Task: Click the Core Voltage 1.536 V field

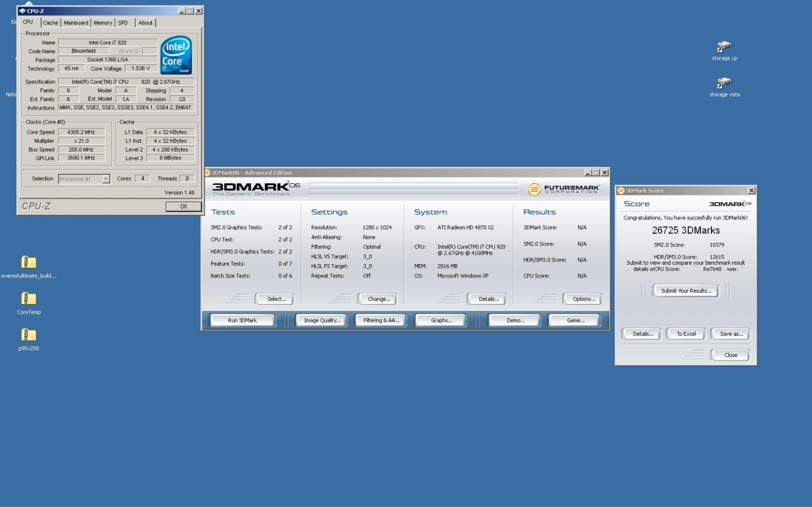Action: click(141, 69)
